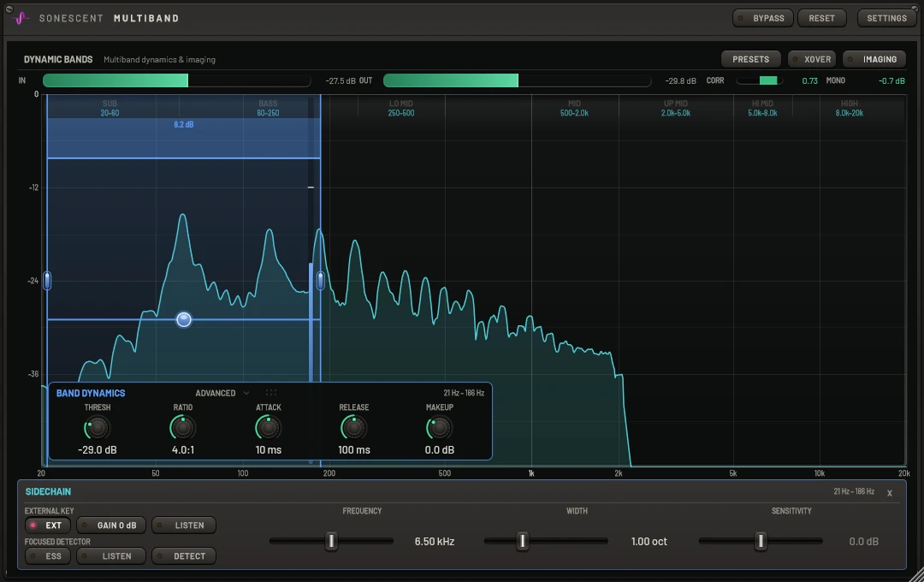Click the THRESH knob

click(97, 427)
